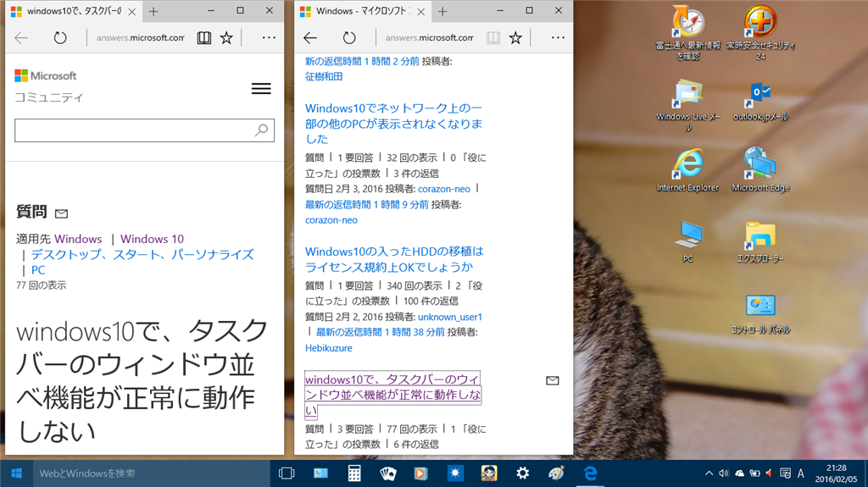This screenshot has width=868, height=487.
Task: Open Solitaire cards app on taskbar
Action: 388,473
